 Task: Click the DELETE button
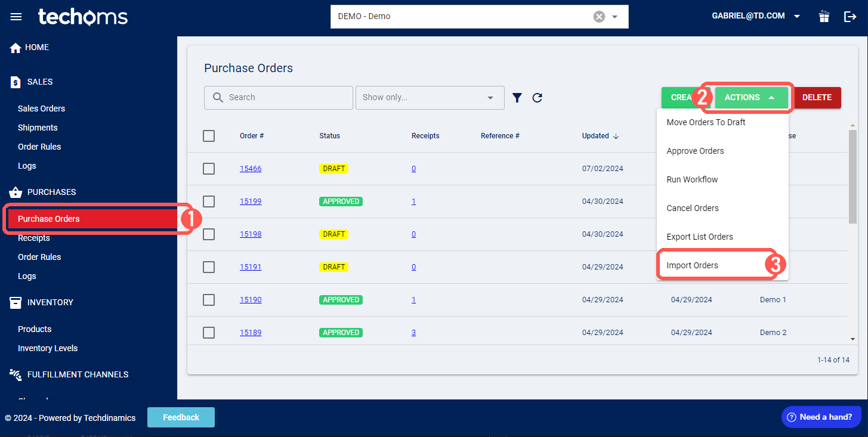817,98
